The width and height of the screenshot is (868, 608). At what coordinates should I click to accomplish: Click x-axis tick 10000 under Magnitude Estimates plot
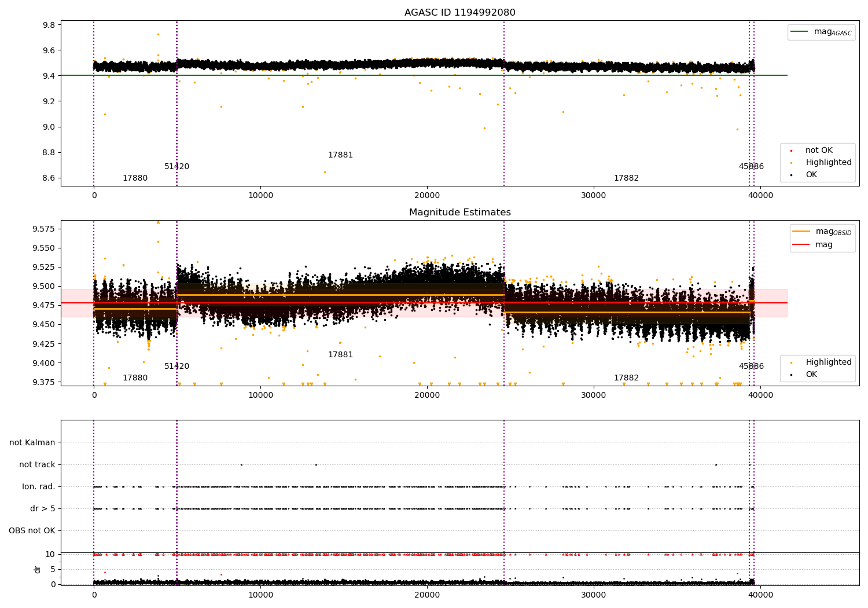click(x=260, y=395)
